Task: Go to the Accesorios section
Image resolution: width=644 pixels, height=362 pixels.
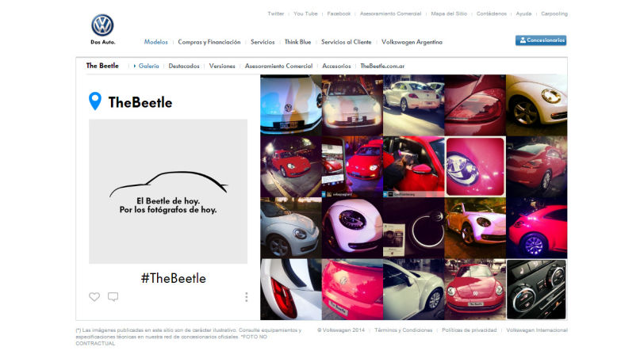Action: (x=336, y=66)
